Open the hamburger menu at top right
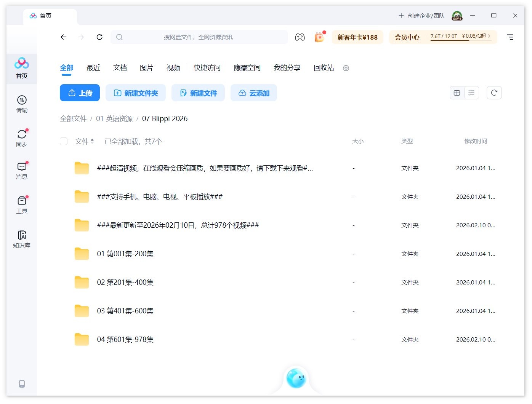This screenshot has height=404, width=532. point(510,37)
